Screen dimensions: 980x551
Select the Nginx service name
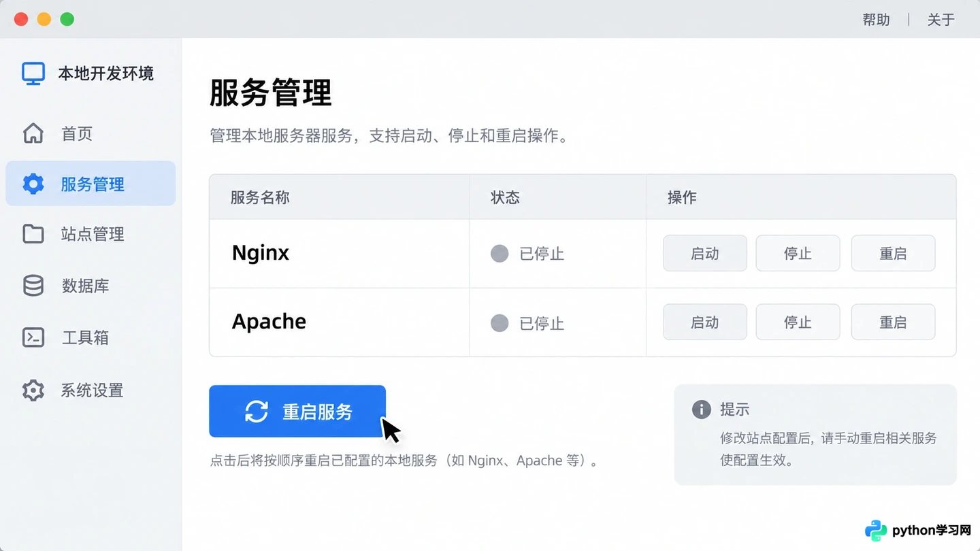tap(261, 253)
